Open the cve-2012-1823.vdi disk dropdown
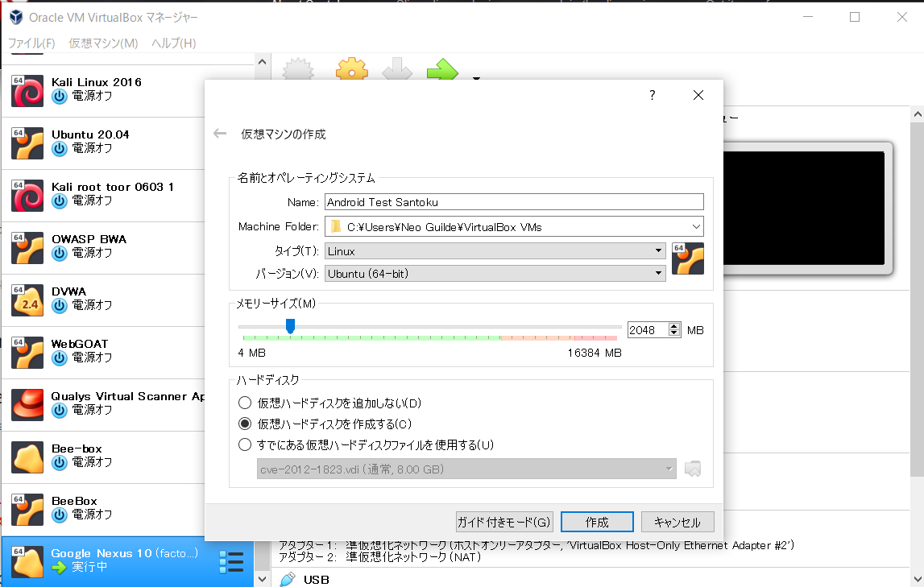The width and height of the screenshot is (924, 587). coord(466,469)
